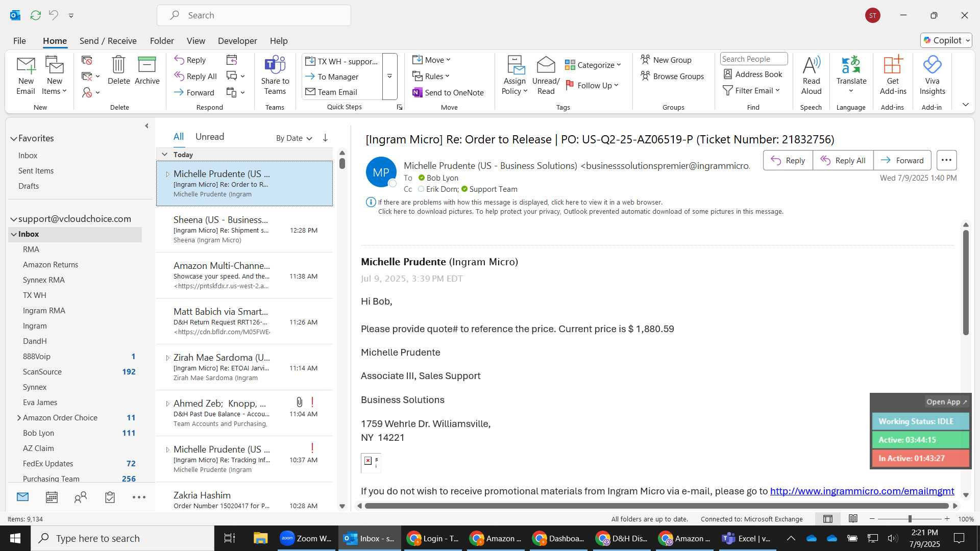Expand Zirah Mae Sardoma conversation thread
This screenshot has height=551, width=980.
167,358
